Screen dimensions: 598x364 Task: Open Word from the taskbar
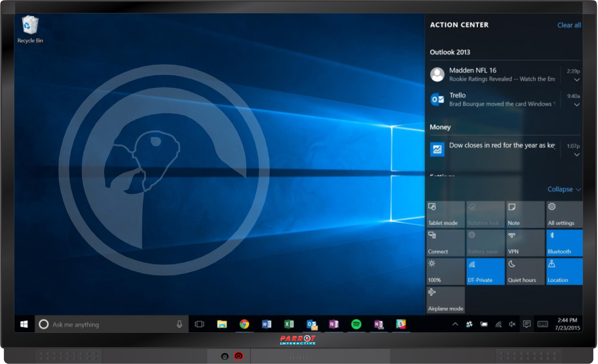tap(266, 324)
